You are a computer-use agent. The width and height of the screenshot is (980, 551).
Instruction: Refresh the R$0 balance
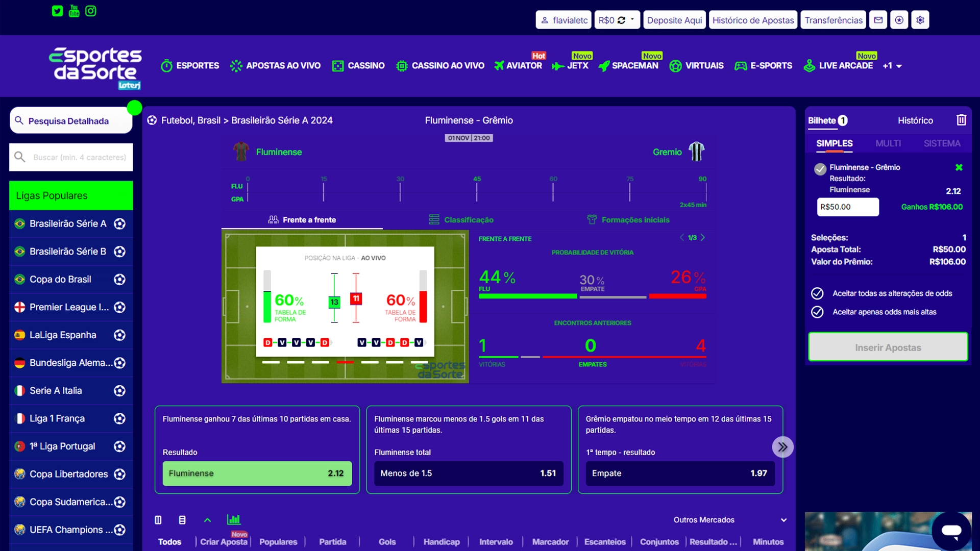pyautogui.click(x=621, y=20)
